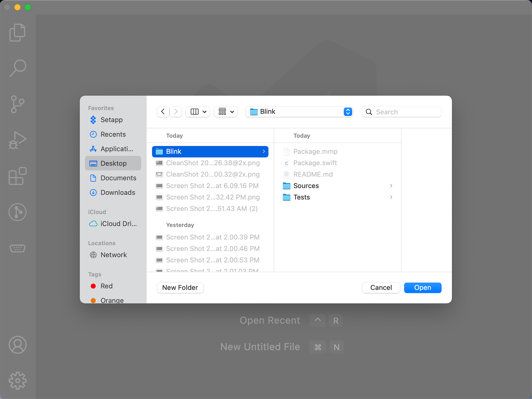This screenshot has height=399, width=532.
Task: Select Screen Shot 2....51.43 AM (2)
Action: [210, 209]
